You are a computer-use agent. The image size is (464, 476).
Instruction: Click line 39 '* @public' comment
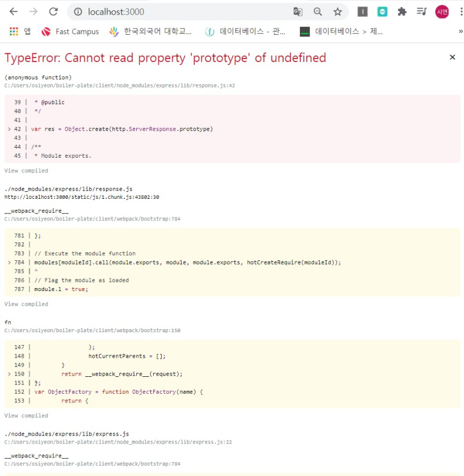(49, 102)
